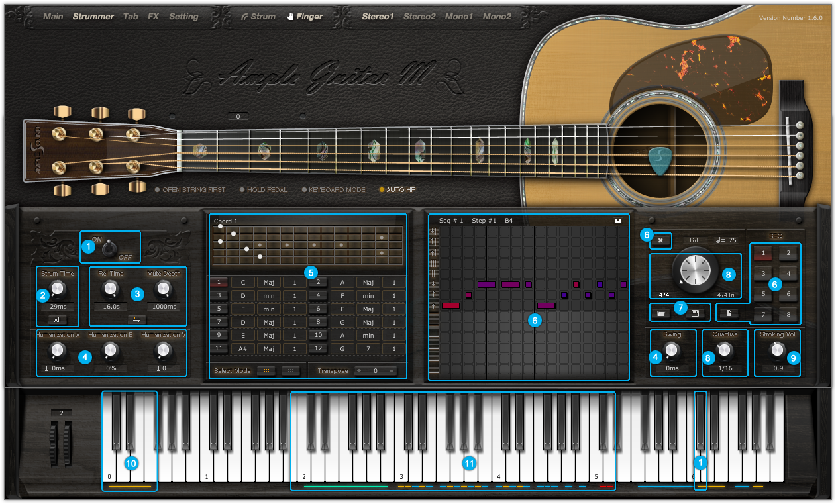Click the guitar pick in the soundhole
Viewport: 836px width, 504px height.
(x=662, y=161)
